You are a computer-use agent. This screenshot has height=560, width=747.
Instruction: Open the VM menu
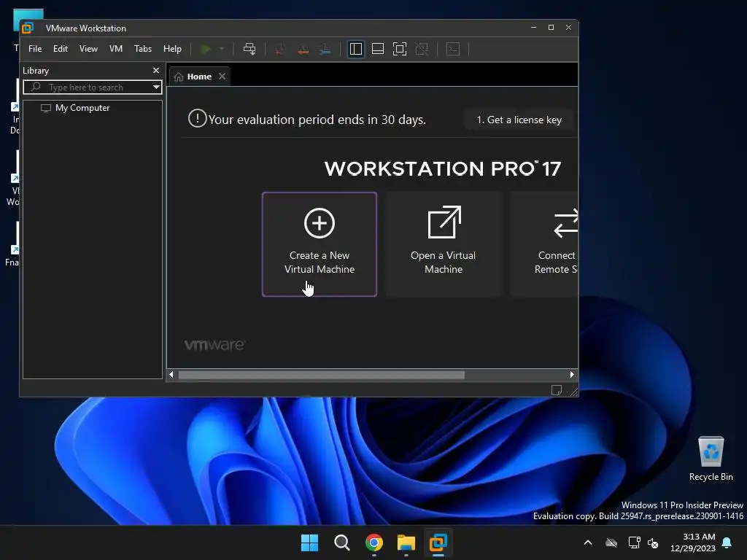(x=116, y=49)
